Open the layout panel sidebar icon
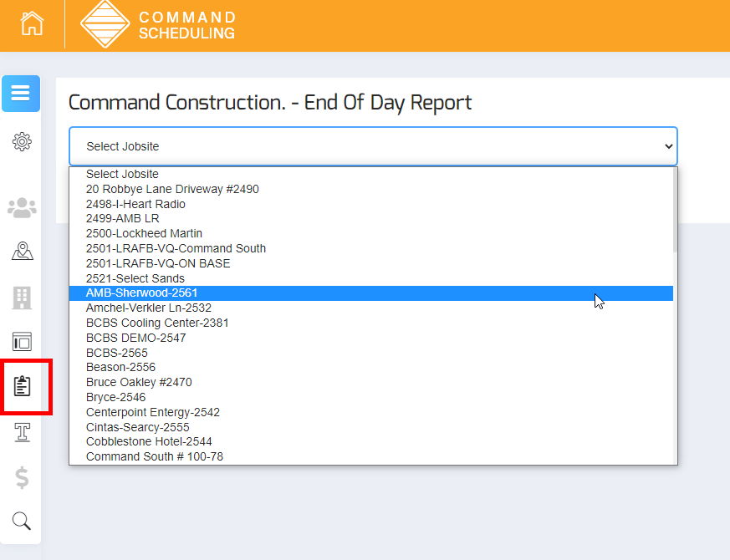730x560 pixels. tap(22, 341)
